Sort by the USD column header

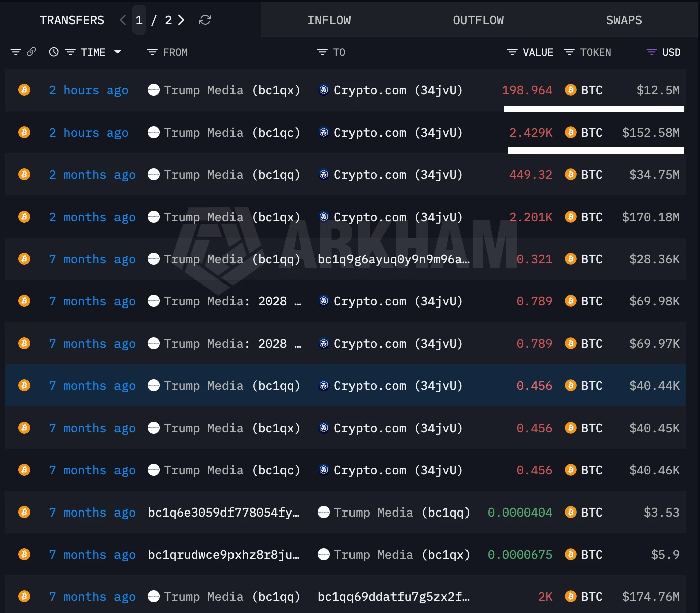(x=671, y=52)
